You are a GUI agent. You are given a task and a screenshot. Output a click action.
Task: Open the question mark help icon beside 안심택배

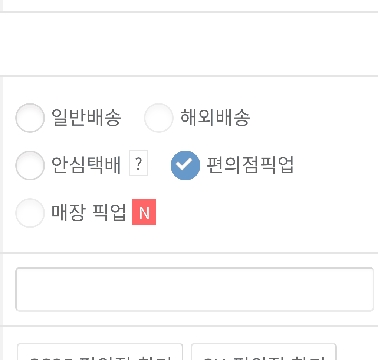click(138, 163)
